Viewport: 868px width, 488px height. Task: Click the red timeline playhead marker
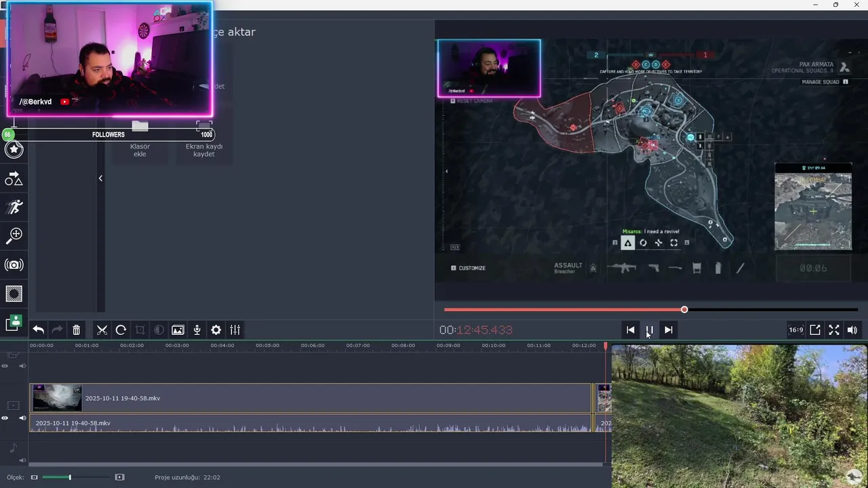606,346
